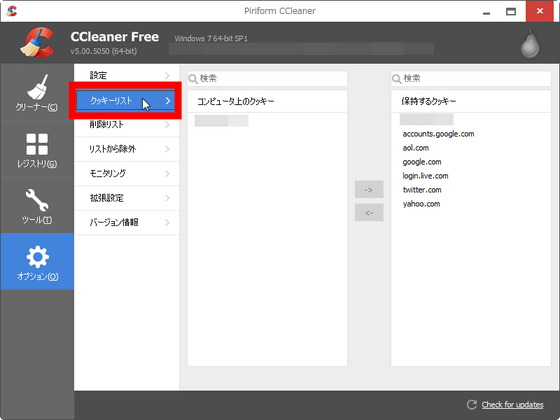The image size is (560, 420).
Task: Click the CCleaner logo in the header
Action: click(x=37, y=42)
